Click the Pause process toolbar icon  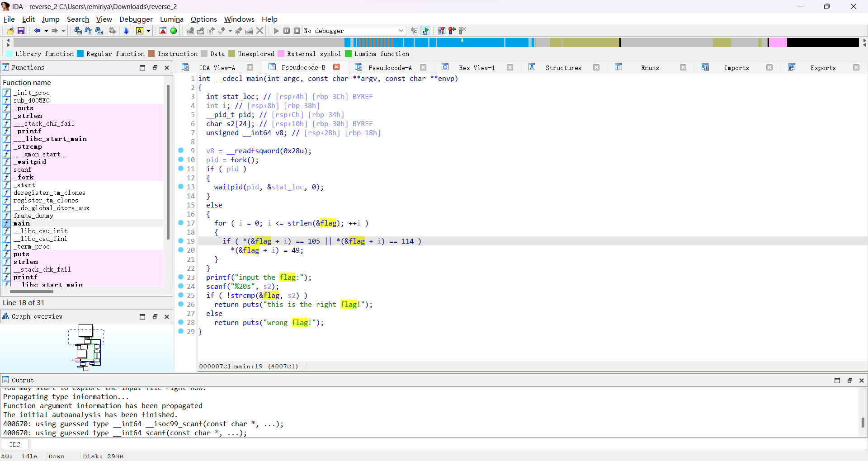(x=287, y=31)
